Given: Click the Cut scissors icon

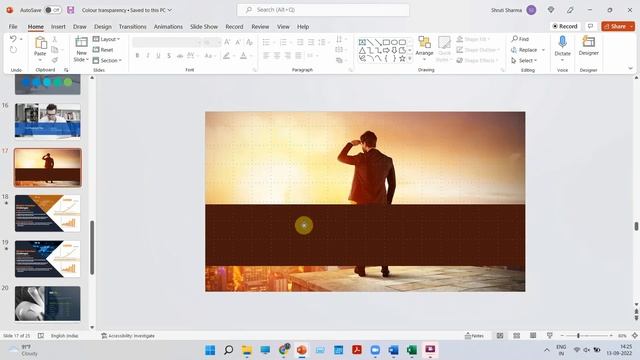Looking at the screenshot, I should pyautogui.click(x=54, y=39).
